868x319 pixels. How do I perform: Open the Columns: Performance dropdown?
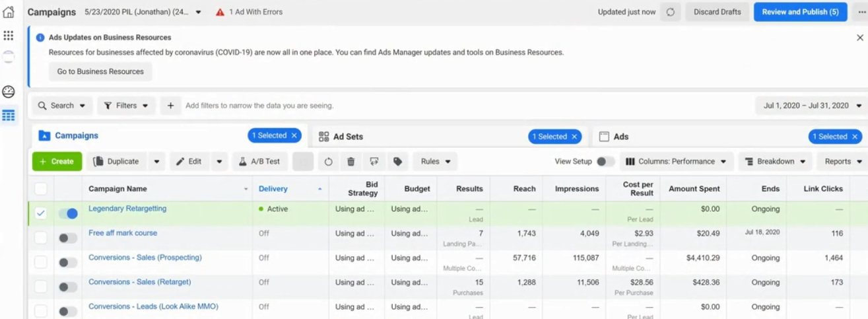tap(676, 161)
